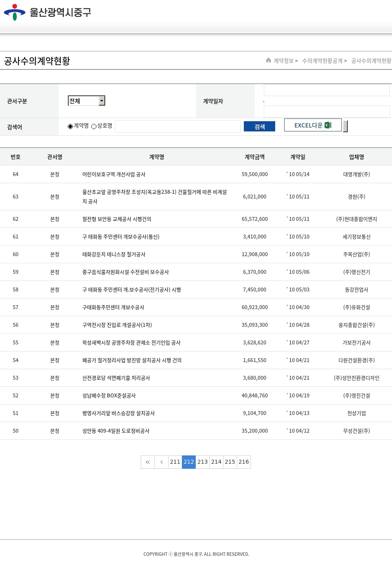Click the Excel icon on download button
This screenshot has height=579, width=392.
[328, 125]
